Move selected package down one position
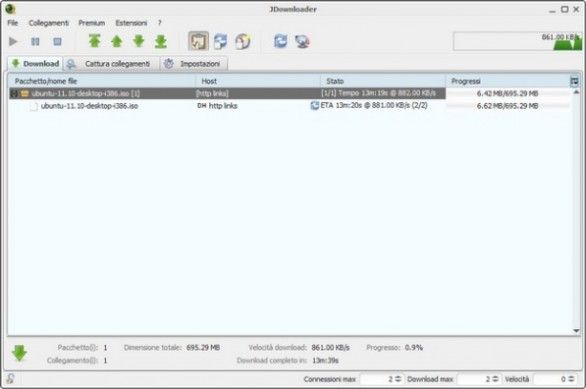 [139, 41]
